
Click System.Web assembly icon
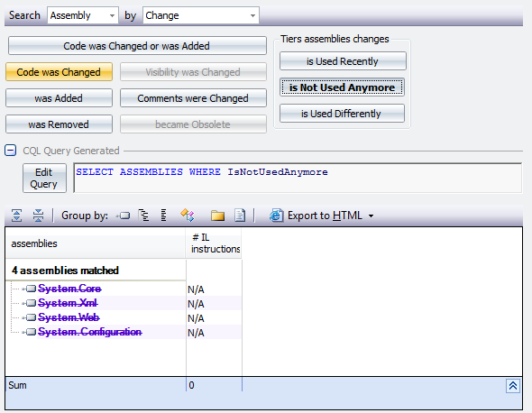pyautogui.click(x=30, y=317)
